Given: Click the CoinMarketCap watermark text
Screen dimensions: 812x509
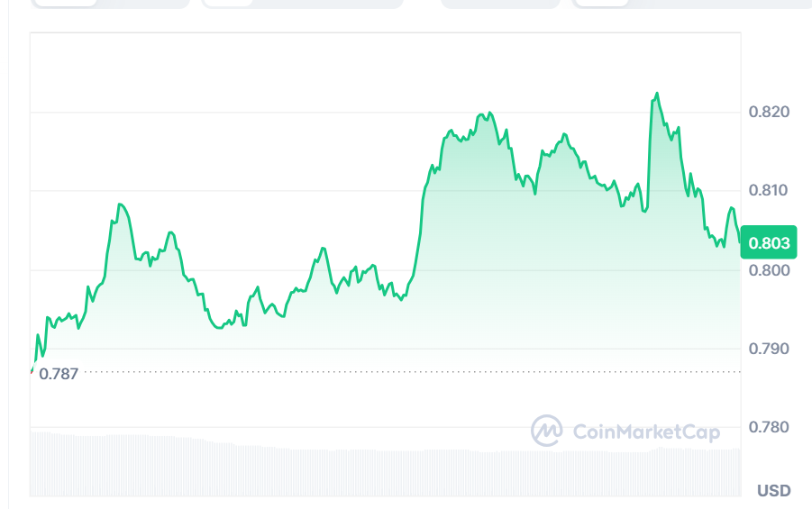Looking at the screenshot, I should point(646,432).
